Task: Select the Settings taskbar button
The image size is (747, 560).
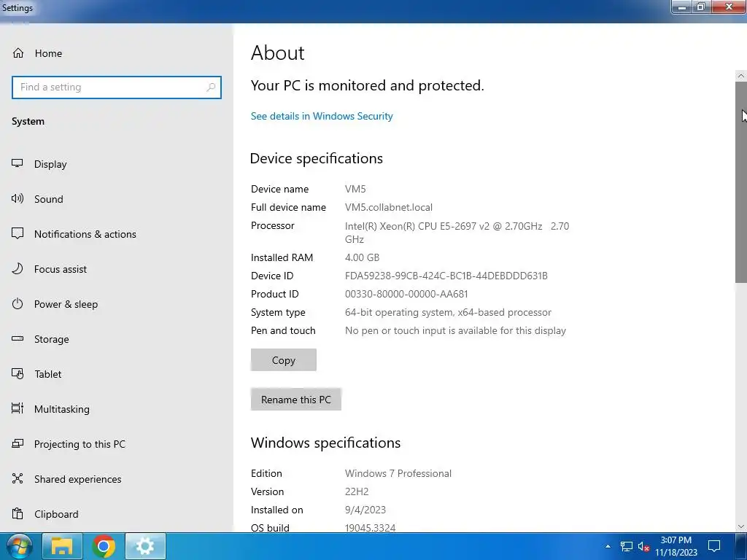Action: (x=145, y=546)
